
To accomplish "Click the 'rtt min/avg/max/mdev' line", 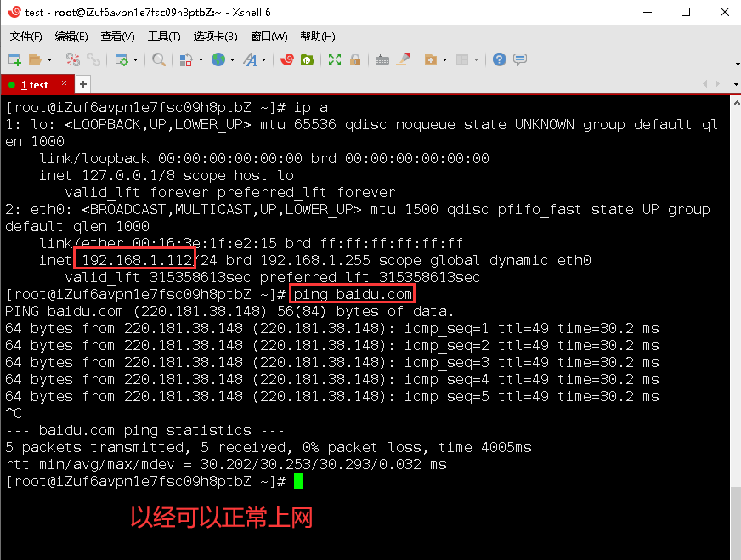I will point(226,465).
